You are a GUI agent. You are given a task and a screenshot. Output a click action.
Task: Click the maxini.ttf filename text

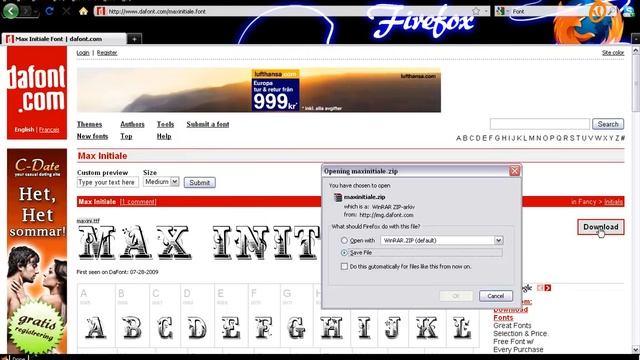88,221
